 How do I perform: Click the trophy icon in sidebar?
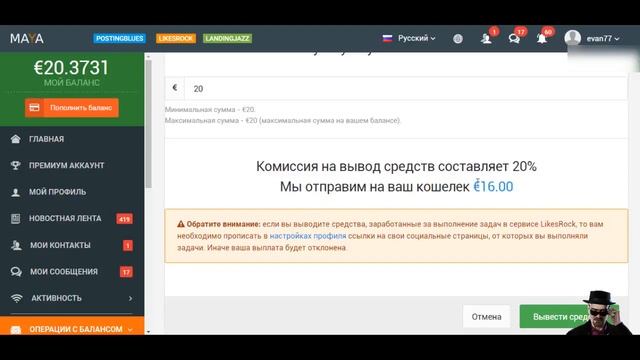click(x=16, y=165)
